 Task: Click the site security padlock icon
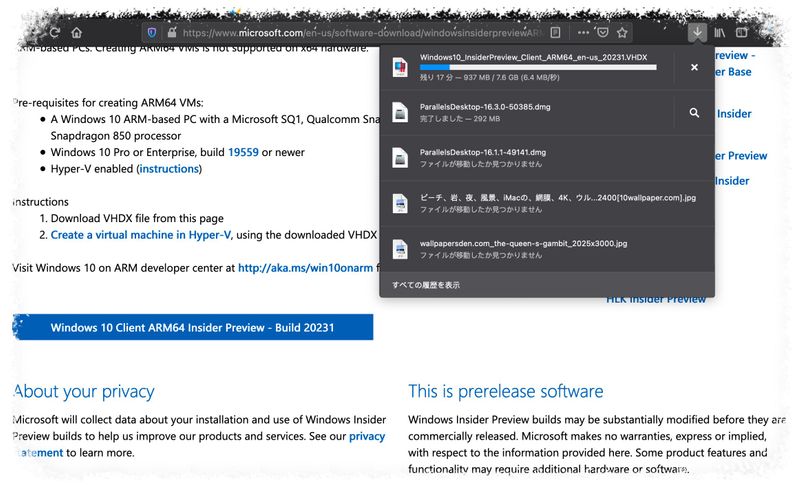(170, 32)
